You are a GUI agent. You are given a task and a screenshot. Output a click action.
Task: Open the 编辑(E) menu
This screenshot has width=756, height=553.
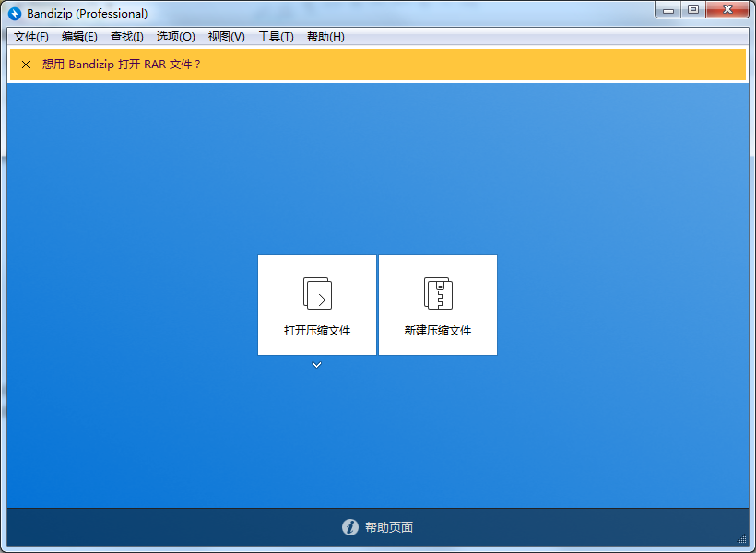point(79,37)
